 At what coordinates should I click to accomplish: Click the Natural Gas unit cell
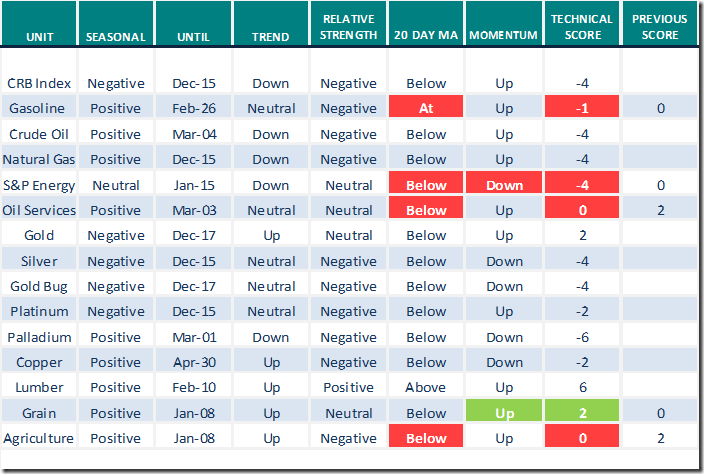click(38, 160)
